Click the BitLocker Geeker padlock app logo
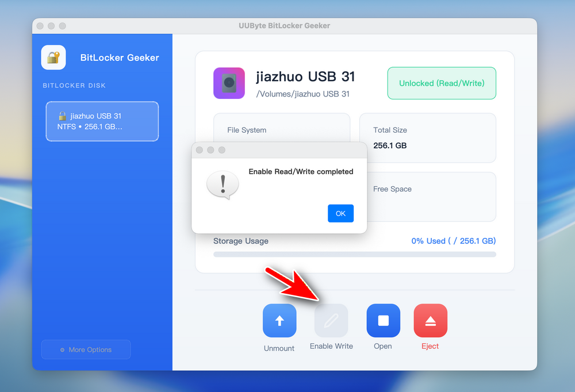575x392 pixels. (x=53, y=57)
